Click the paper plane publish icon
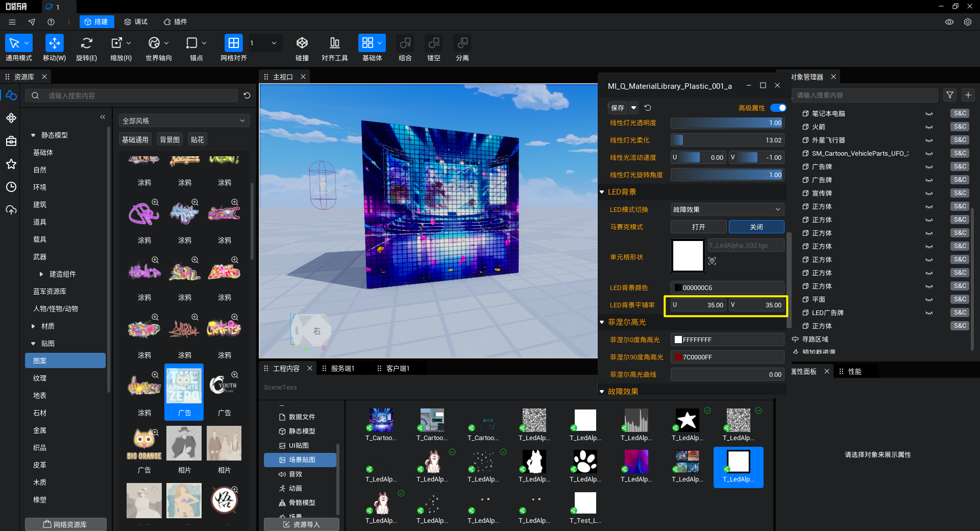Image resolution: width=980 pixels, height=531 pixels. [x=32, y=22]
